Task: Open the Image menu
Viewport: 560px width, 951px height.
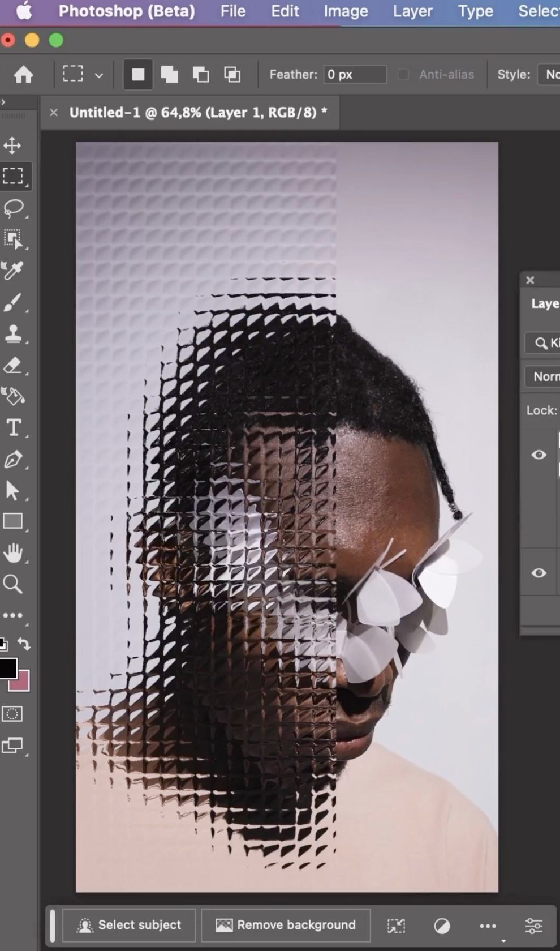Action: [x=346, y=11]
